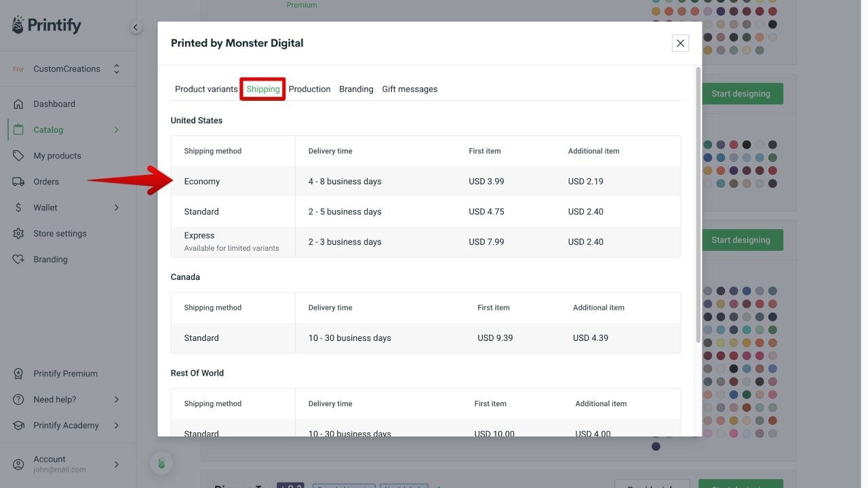Collapse the sidebar with the chevron button

[136, 27]
